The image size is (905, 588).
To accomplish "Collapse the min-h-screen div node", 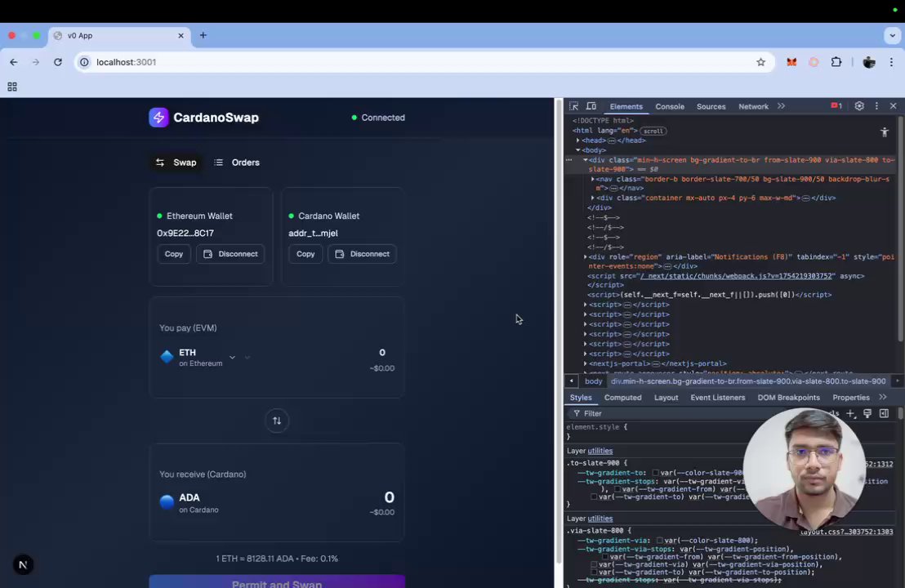I will tap(586, 160).
